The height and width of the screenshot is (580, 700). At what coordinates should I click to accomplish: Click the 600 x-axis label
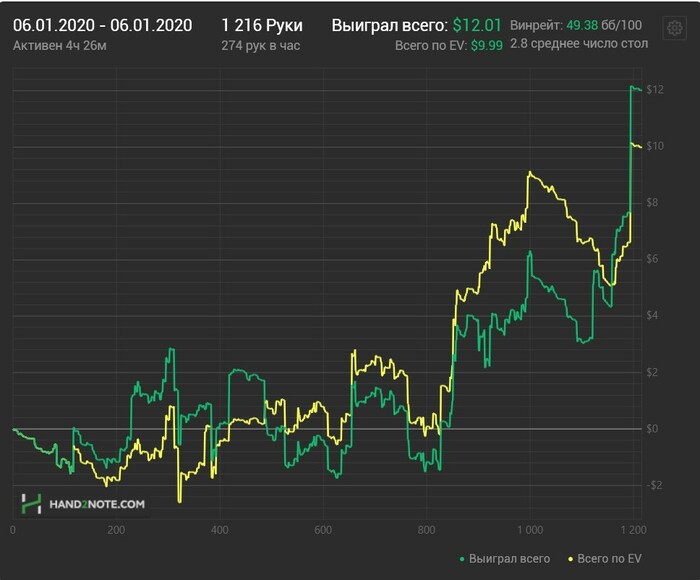[x=323, y=530]
